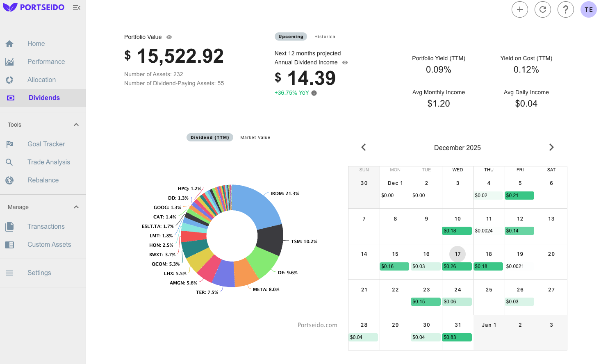
Task: Open Goal Tracker via its flag icon
Action: [10, 144]
